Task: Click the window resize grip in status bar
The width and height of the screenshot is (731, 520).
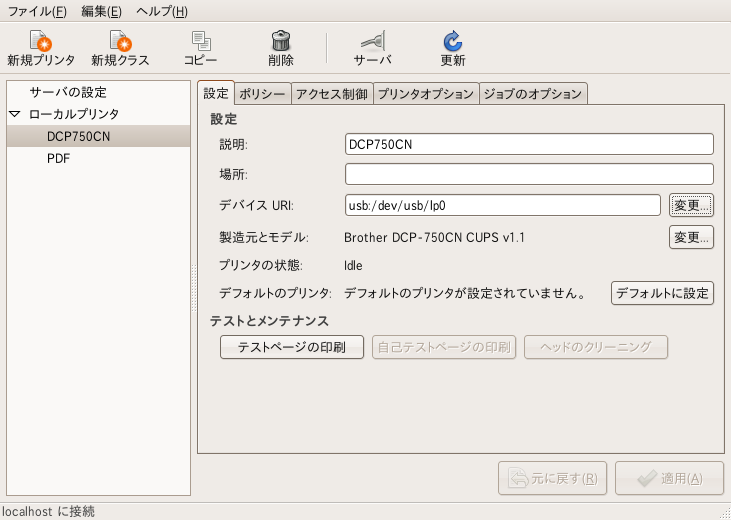Action: click(x=724, y=513)
